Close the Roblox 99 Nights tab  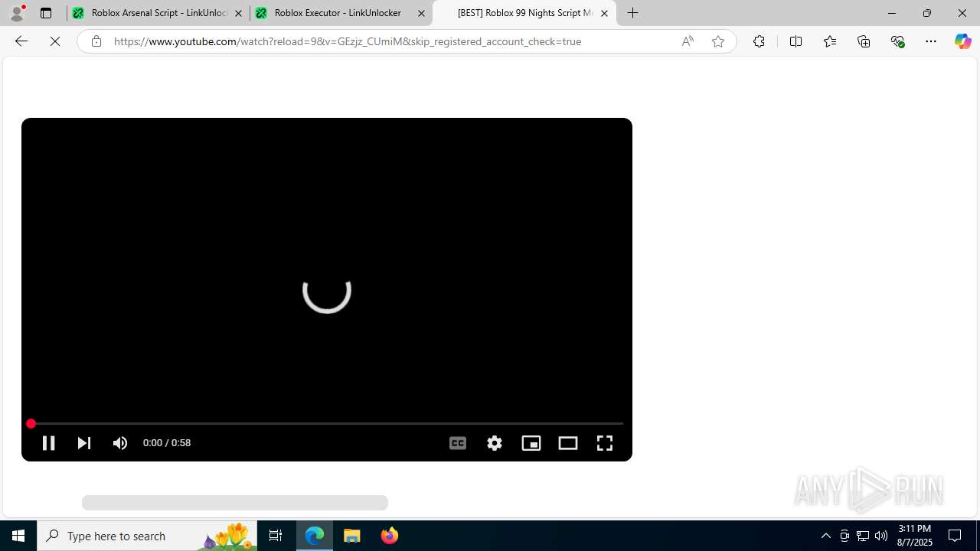coord(604,13)
